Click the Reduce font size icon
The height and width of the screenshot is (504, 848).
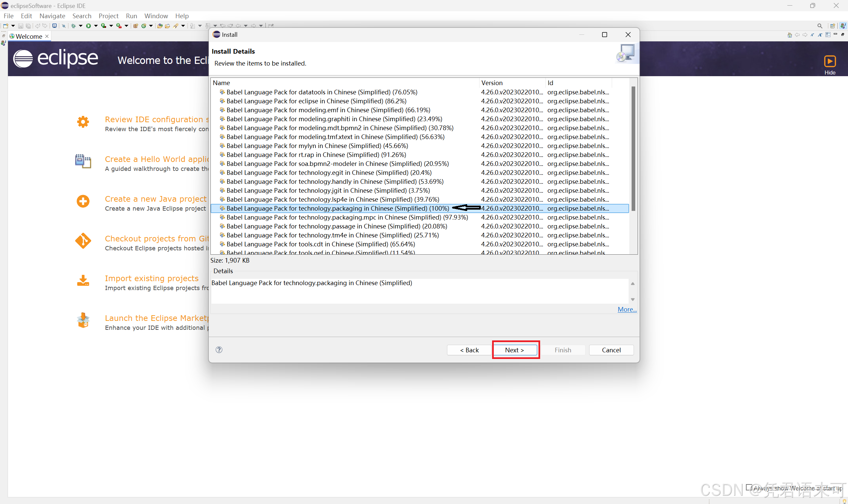coord(813,35)
